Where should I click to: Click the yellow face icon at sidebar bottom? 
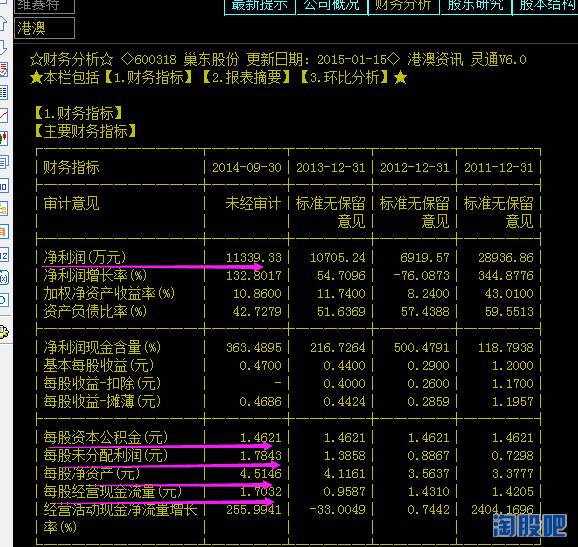click(x=4, y=332)
